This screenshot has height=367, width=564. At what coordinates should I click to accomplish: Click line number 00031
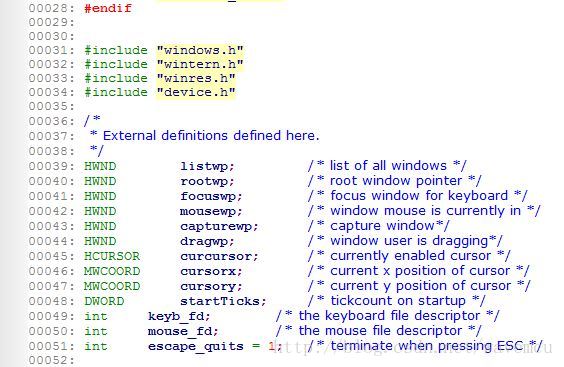click(x=52, y=50)
